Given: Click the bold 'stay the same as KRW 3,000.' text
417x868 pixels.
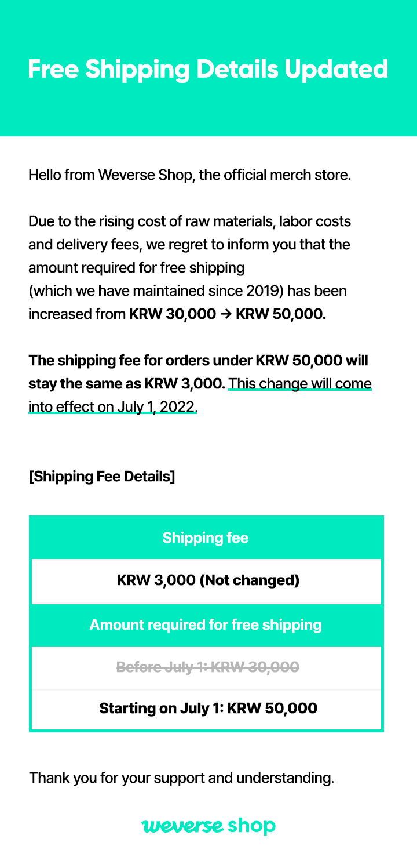Looking at the screenshot, I should (x=127, y=384).
